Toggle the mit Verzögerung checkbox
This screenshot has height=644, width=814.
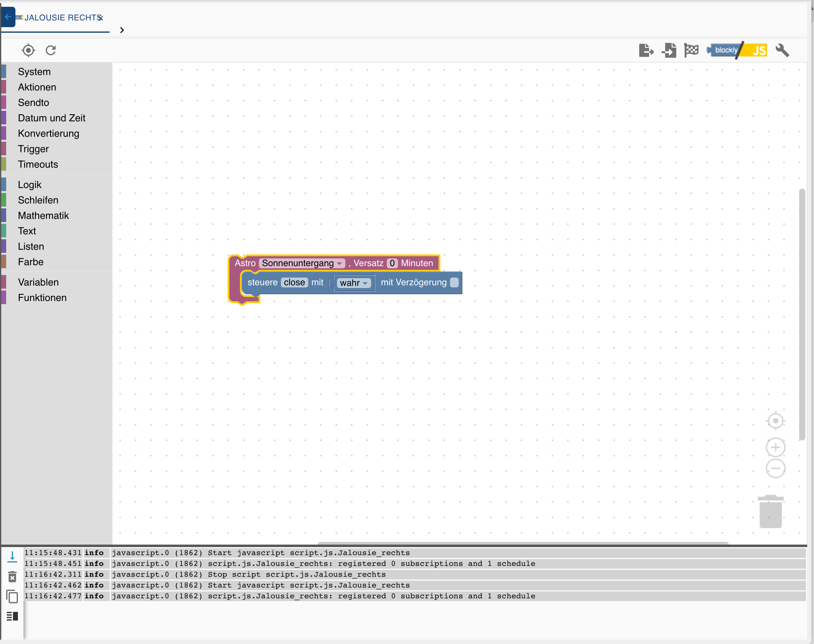coord(454,282)
